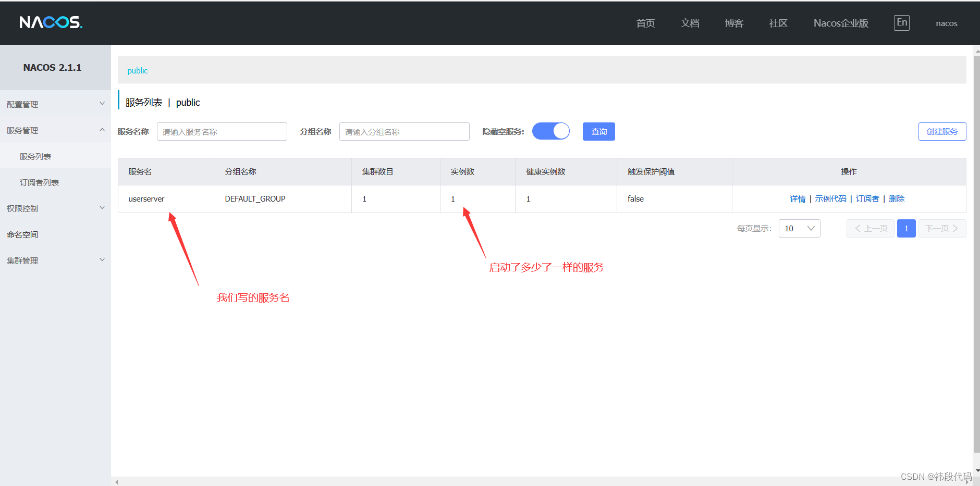980x486 pixels.
Task: Open 配置管理 in the sidebar
Action: (x=55, y=104)
